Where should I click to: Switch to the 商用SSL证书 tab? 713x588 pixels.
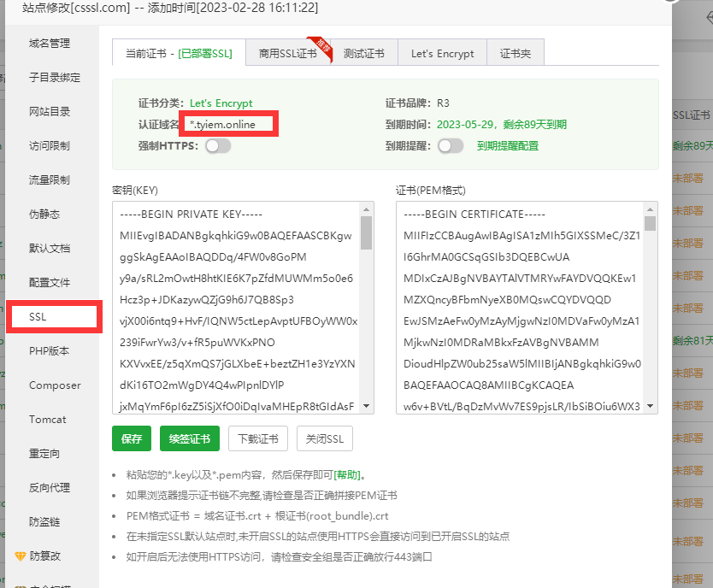pos(288,54)
